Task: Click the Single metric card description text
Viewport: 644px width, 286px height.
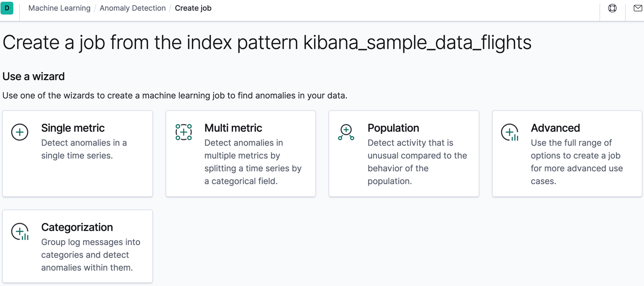Action: [x=84, y=149]
